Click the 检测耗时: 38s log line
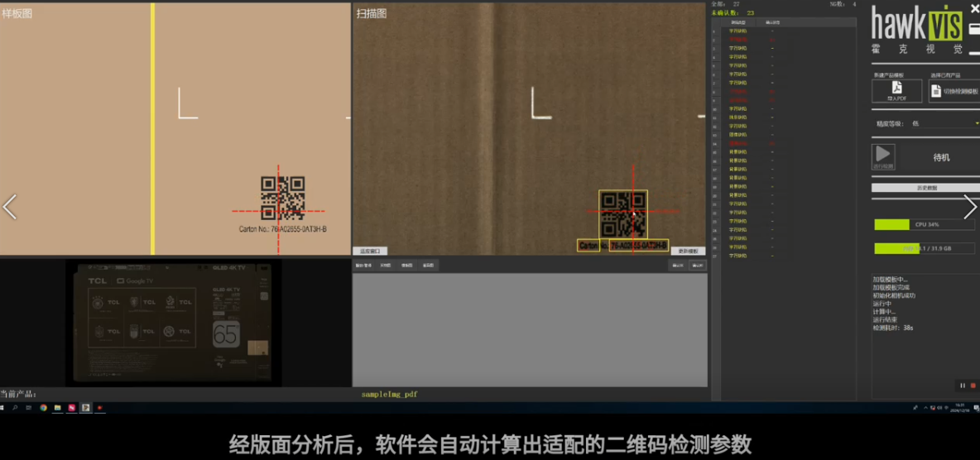This screenshot has width=980, height=460. (893, 328)
